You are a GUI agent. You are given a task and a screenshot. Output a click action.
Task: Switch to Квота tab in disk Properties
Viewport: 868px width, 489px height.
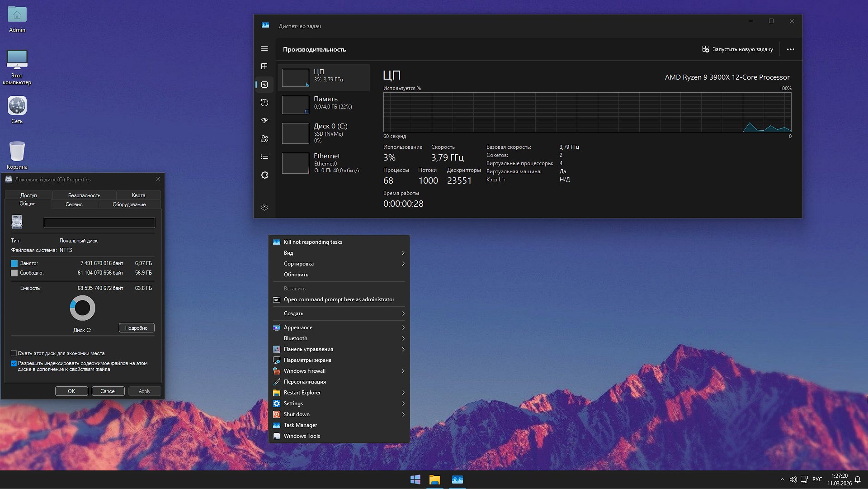[138, 195]
